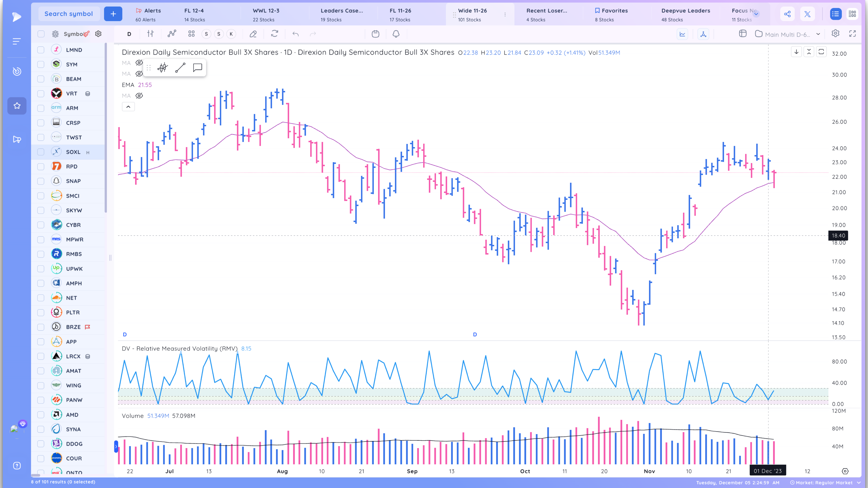Viewport: 868px width, 488px height.
Task: Share to X using the X icon
Action: pyautogui.click(x=808, y=14)
